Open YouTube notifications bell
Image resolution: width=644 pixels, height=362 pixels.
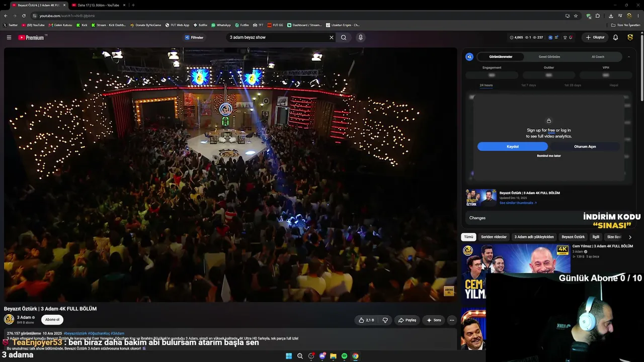(615, 37)
